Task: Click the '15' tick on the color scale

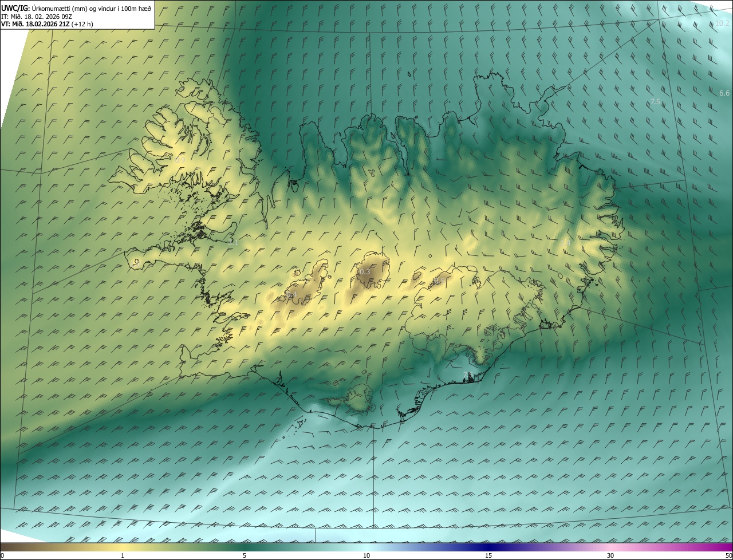Action: [x=488, y=555]
